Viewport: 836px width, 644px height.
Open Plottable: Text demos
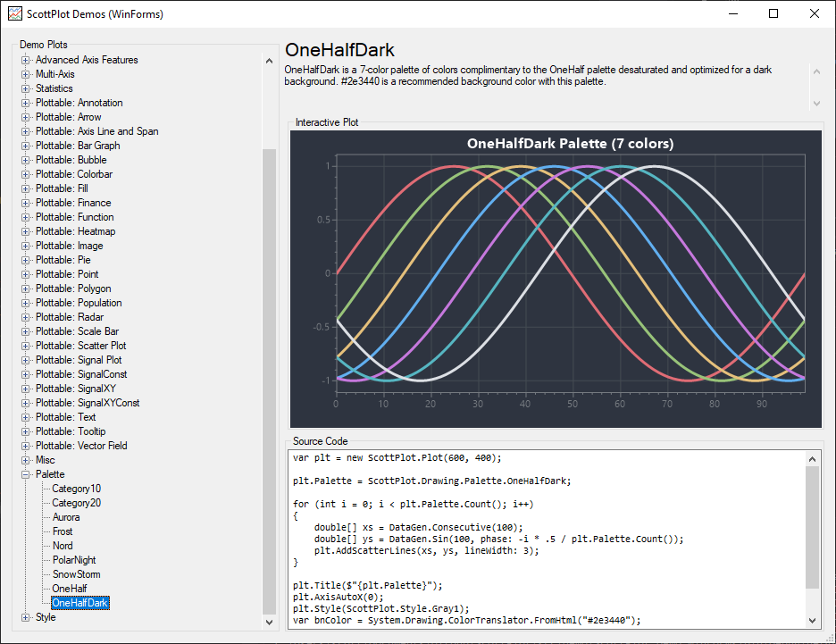click(65, 417)
